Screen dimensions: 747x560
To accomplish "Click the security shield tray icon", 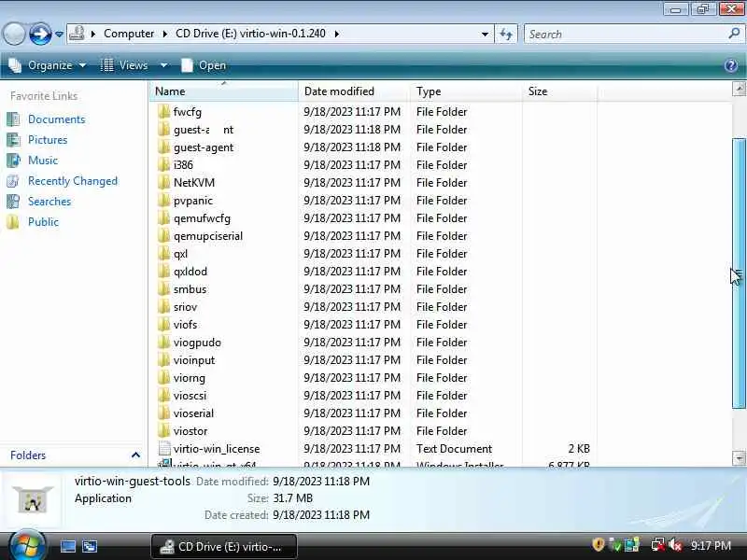I will (x=598, y=544).
